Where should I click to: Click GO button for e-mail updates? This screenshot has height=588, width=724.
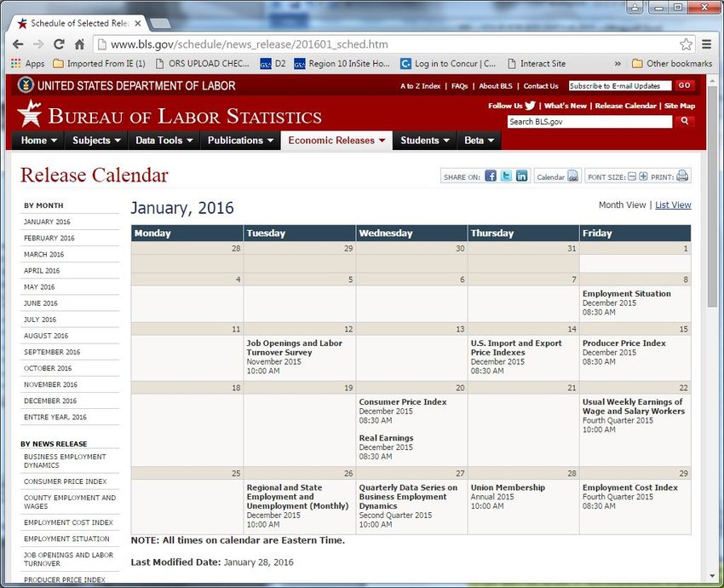(684, 85)
